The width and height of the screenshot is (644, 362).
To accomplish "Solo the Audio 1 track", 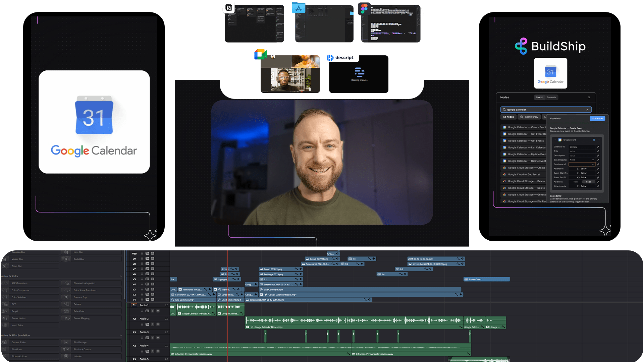I will point(152,311).
